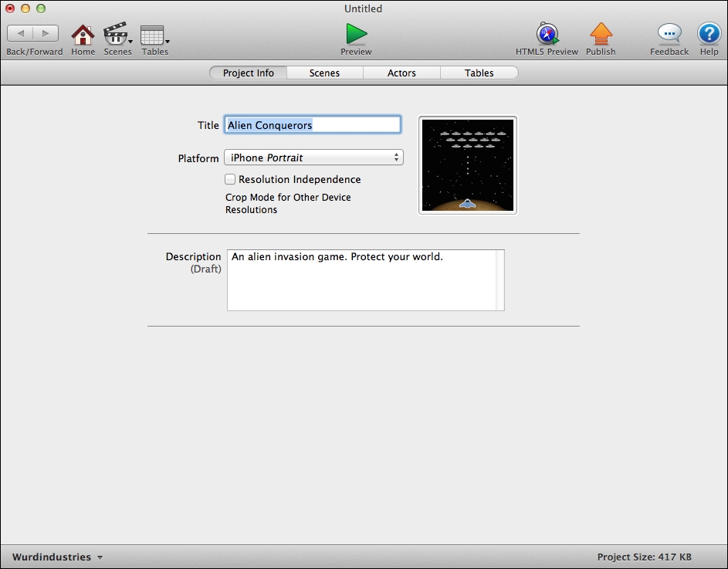This screenshot has width=728, height=569.
Task: Switch to the Actors tab
Action: (x=401, y=73)
